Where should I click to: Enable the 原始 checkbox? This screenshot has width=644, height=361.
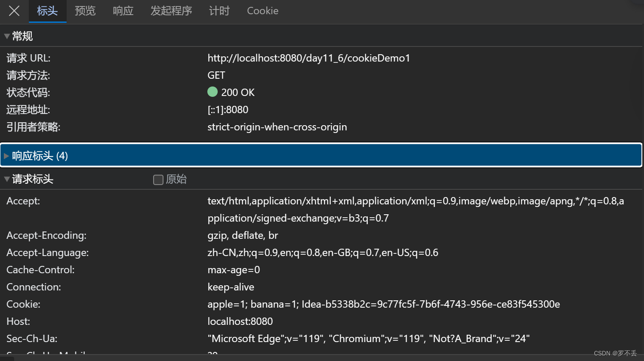tap(158, 179)
